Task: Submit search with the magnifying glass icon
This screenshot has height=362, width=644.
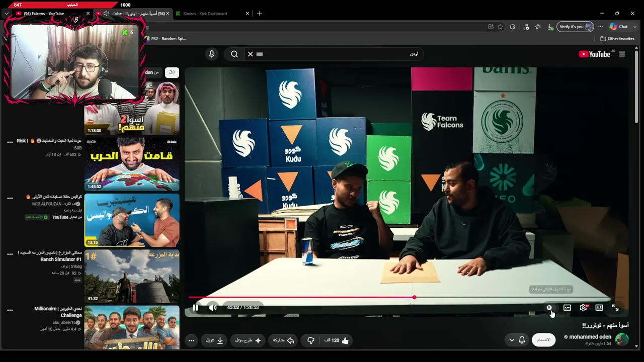Action: 234,54
